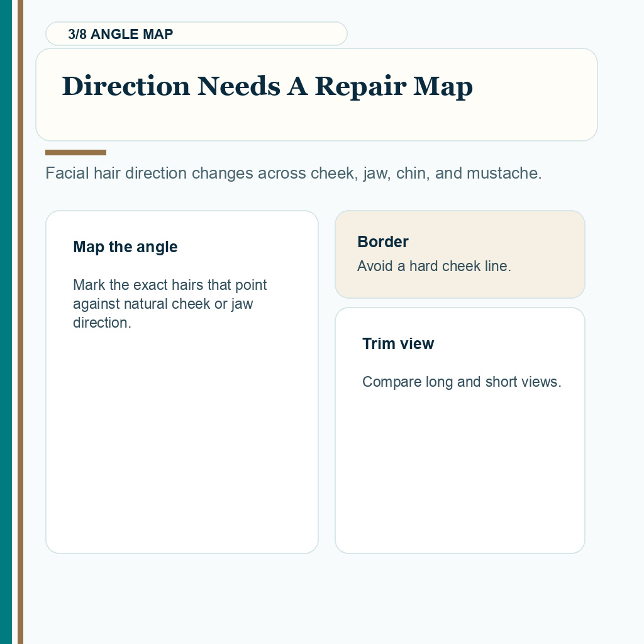Click the 'Facial hair direction changes' subtitle
The height and width of the screenshot is (644, 644).
pyautogui.click(x=294, y=174)
